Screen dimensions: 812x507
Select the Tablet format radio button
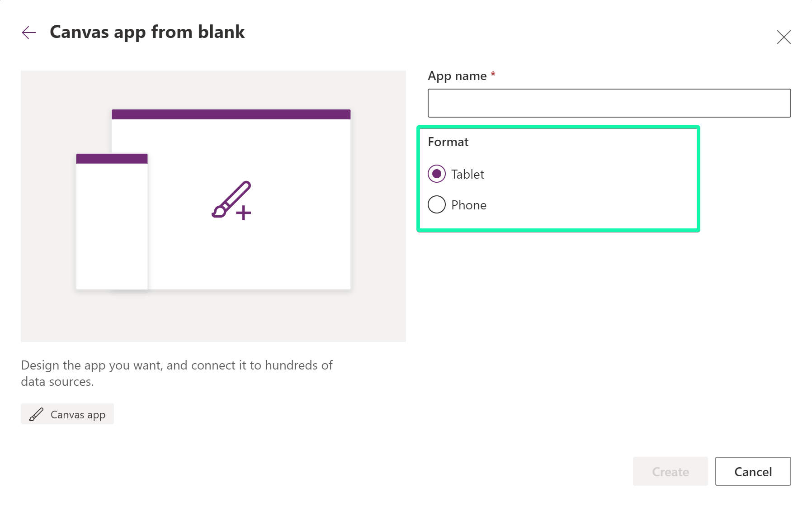tap(437, 174)
